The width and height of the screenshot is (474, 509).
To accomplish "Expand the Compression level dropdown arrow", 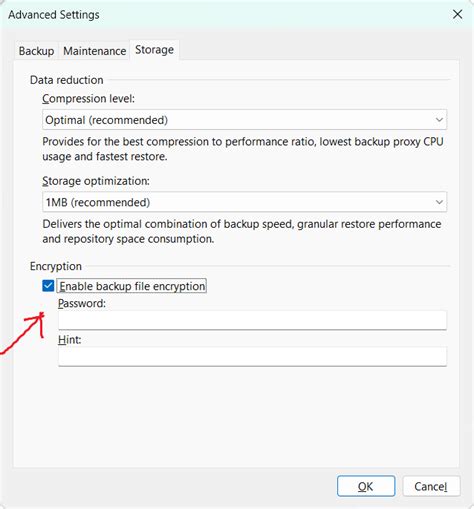I will [439, 120].
